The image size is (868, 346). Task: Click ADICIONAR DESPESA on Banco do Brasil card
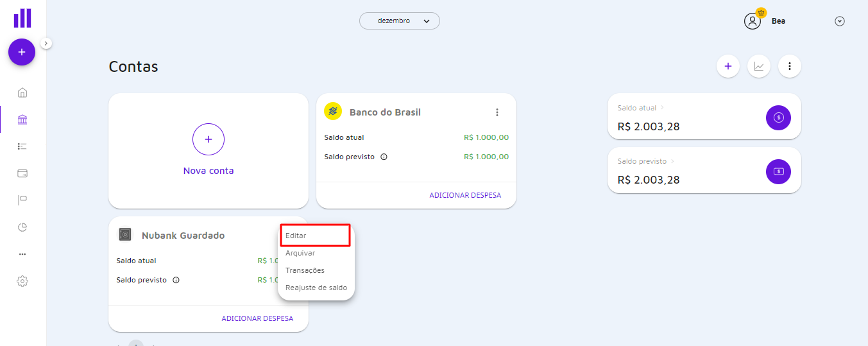[465, 195]
